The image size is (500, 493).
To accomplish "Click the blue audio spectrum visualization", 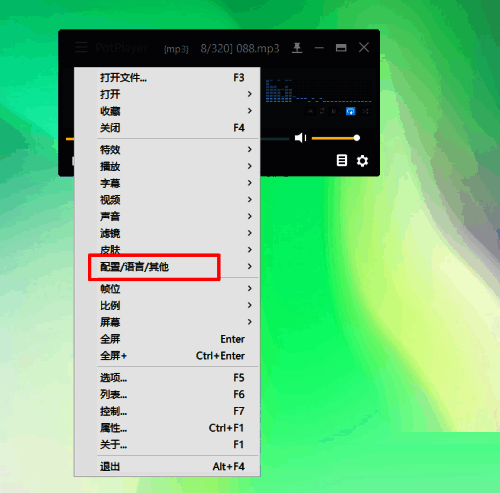I will point(318,91).
